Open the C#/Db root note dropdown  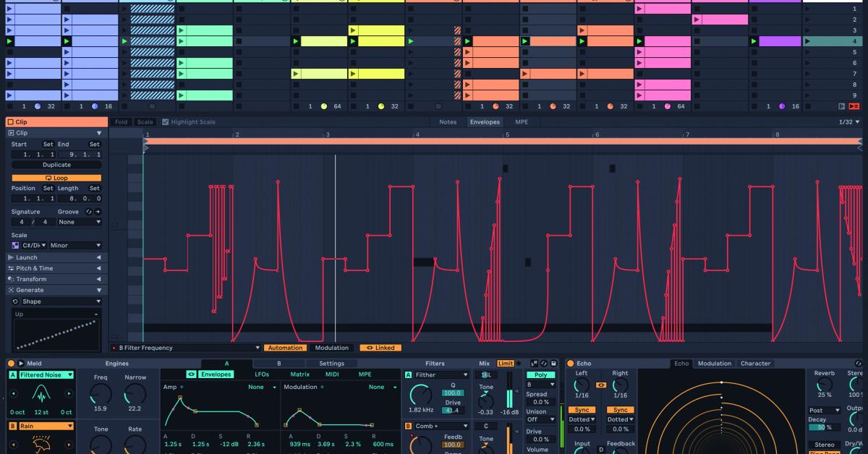pyautogui.click(x=34, y=246)
